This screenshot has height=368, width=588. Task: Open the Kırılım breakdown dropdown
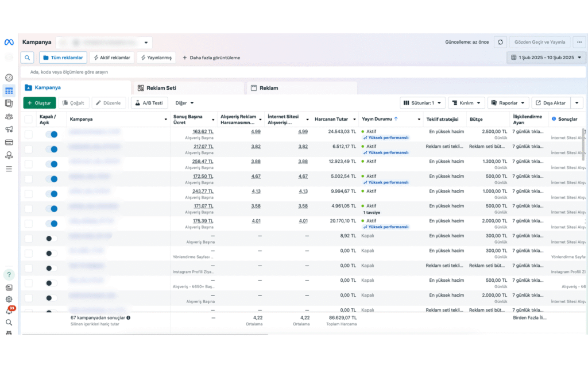click(466, 103)
